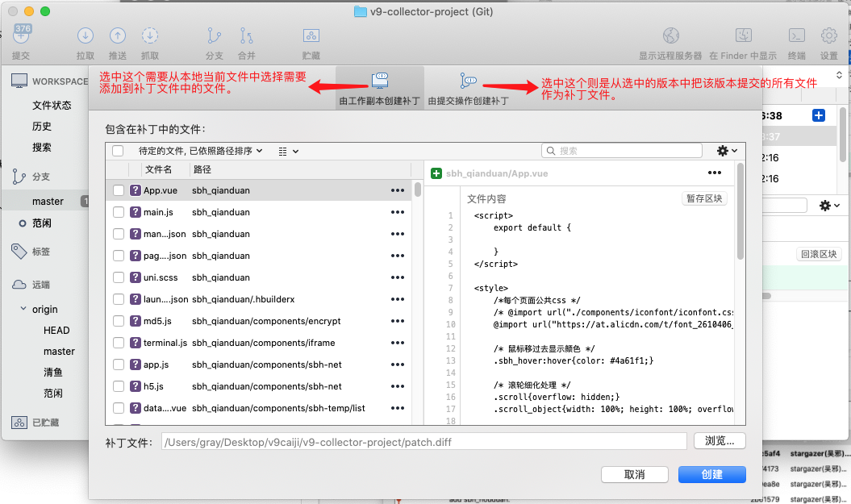This screenshot has width=851, height=504.
Task: Collapse the origin remote tree node
Action: click(23, 309)
